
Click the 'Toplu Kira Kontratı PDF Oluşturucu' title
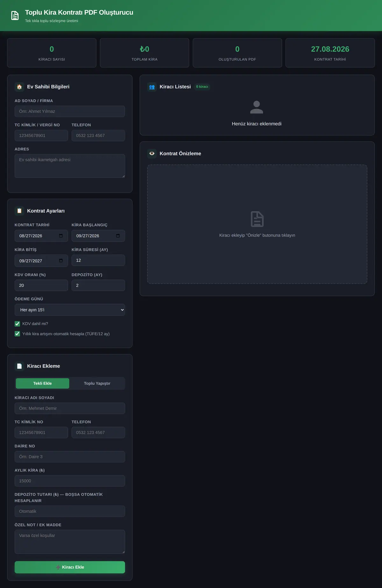pos(79,12)
